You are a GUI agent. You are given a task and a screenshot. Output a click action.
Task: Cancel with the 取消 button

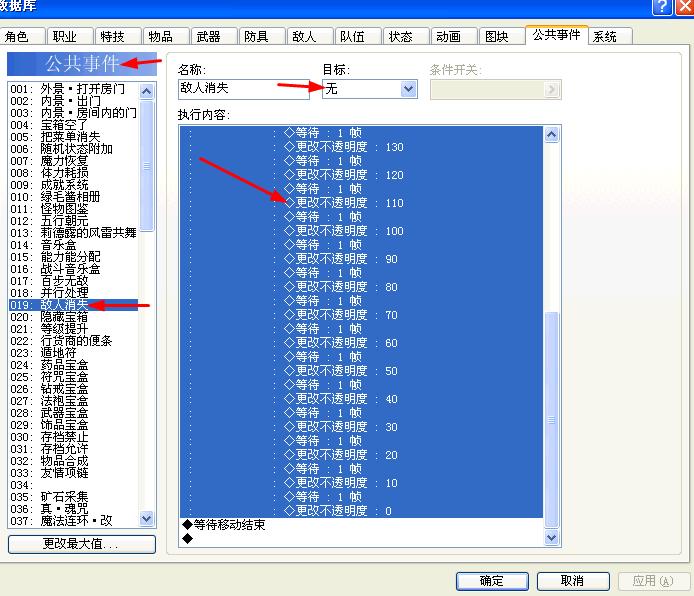[573, 581]
